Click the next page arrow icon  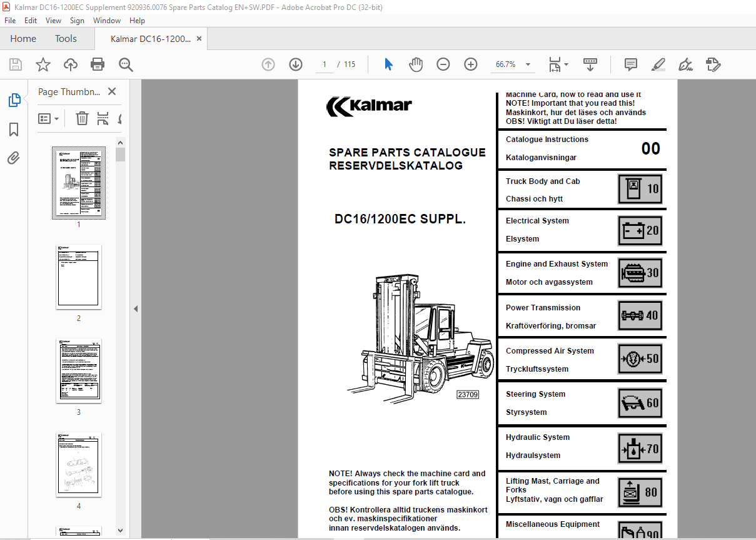click(x=295, y=64)
